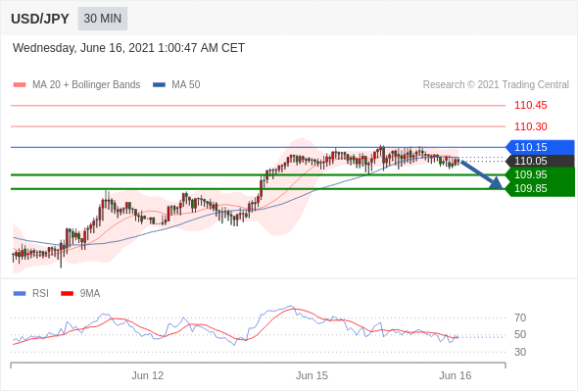Click the RSI 70 level label
The width and height of the screenshot is (578, 392).
(520, 318)
